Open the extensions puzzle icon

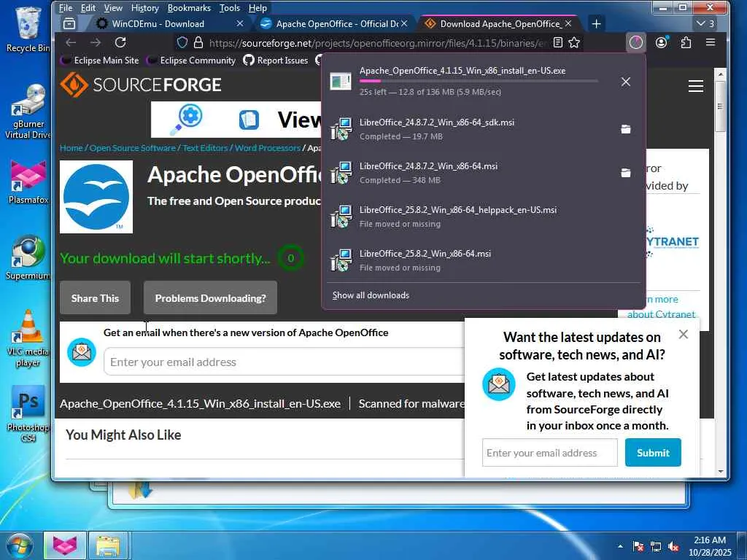(686, 42)
